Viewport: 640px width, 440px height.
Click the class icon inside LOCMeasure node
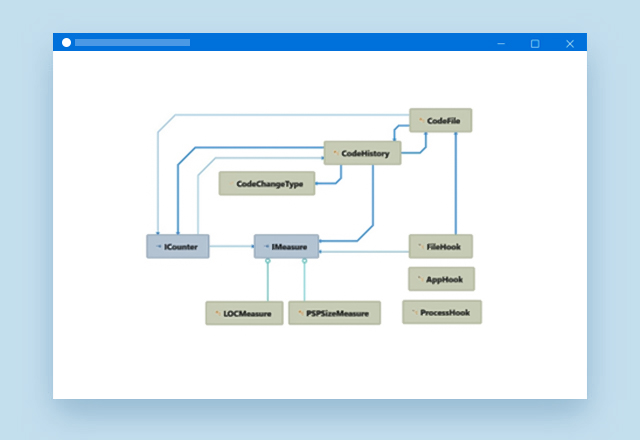click(x=217, y=313)
